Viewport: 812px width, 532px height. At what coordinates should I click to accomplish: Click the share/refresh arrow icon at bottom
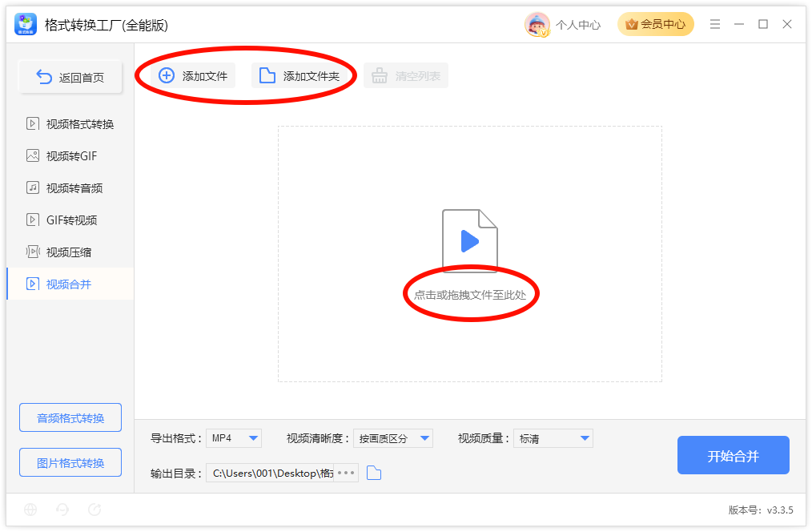94,510
